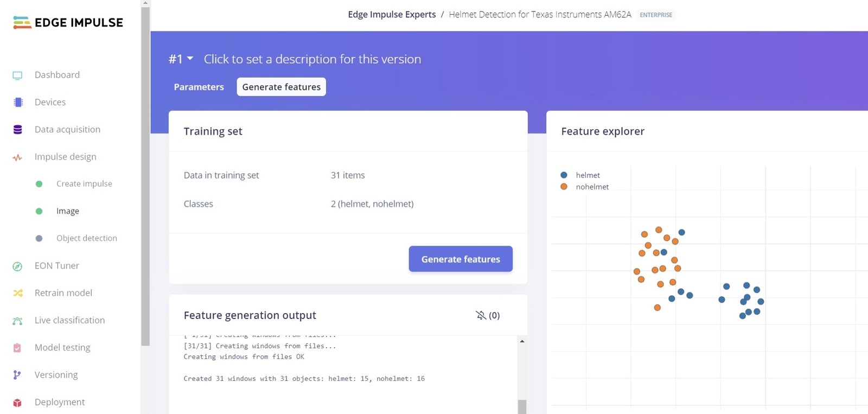The height and width of the screenshot is (414, 868).
Task: Toggle helmet class in legend
Action: click(x=588, y=175)
